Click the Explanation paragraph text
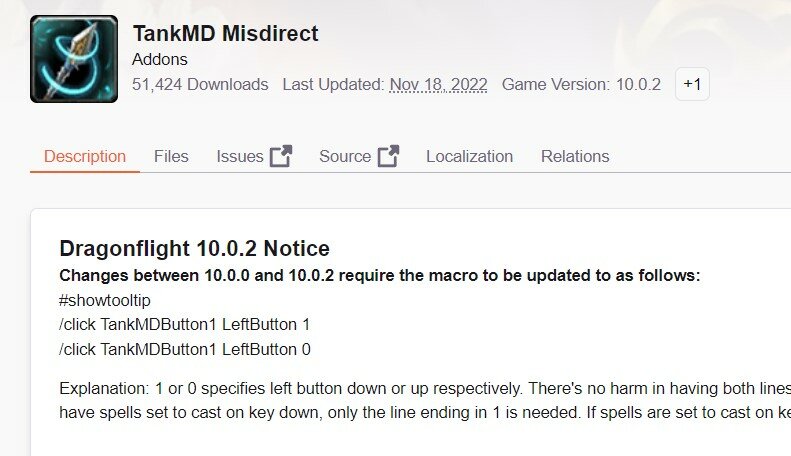This screenshot has height=456, width=791. click(425, 401)
